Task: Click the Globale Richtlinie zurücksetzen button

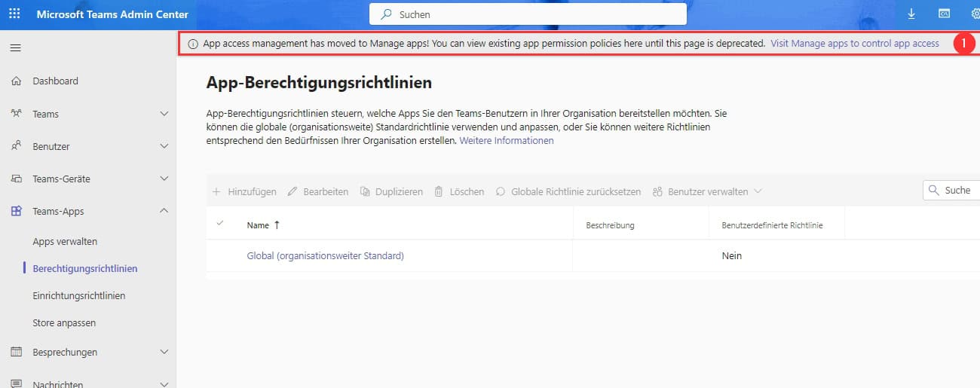Action: click(x=568, y=191)
